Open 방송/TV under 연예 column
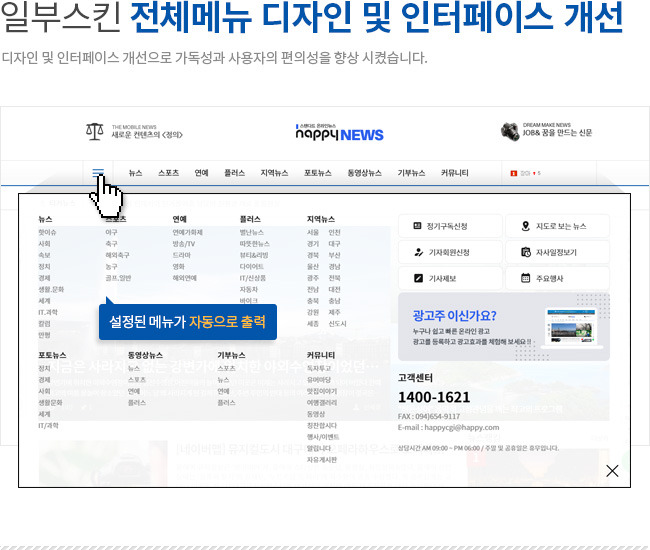 (x=184, y=244)
